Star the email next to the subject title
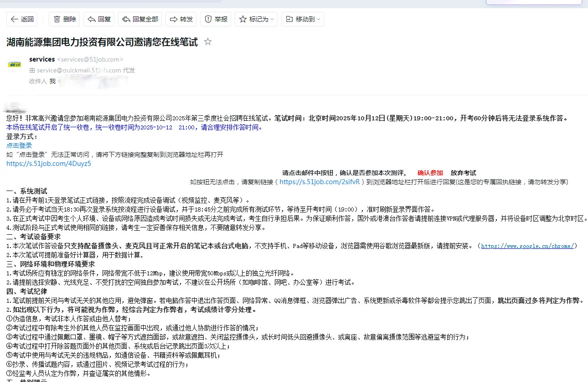 207,41
